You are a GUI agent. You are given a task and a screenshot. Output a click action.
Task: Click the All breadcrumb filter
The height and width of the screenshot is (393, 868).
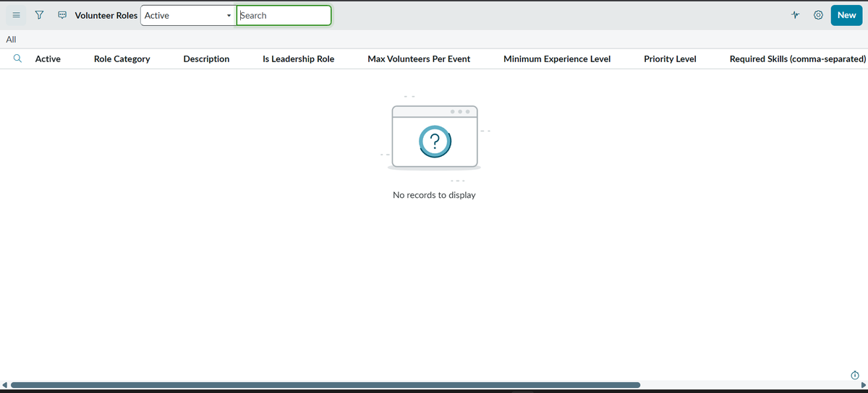(11, 40)
